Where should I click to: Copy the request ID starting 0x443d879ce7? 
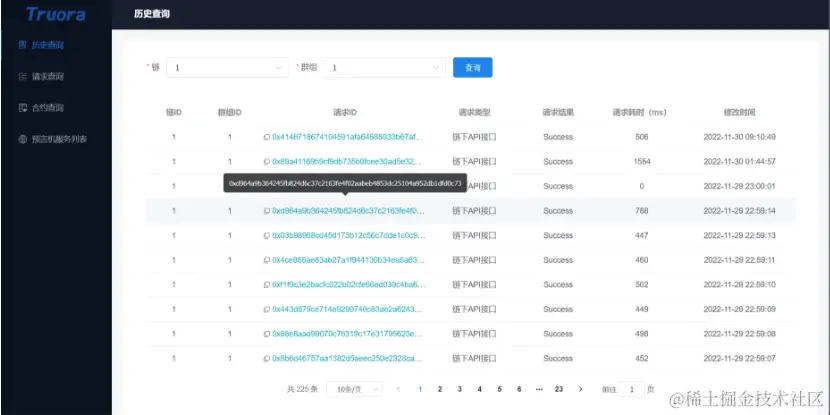click(x=267, y=309)
